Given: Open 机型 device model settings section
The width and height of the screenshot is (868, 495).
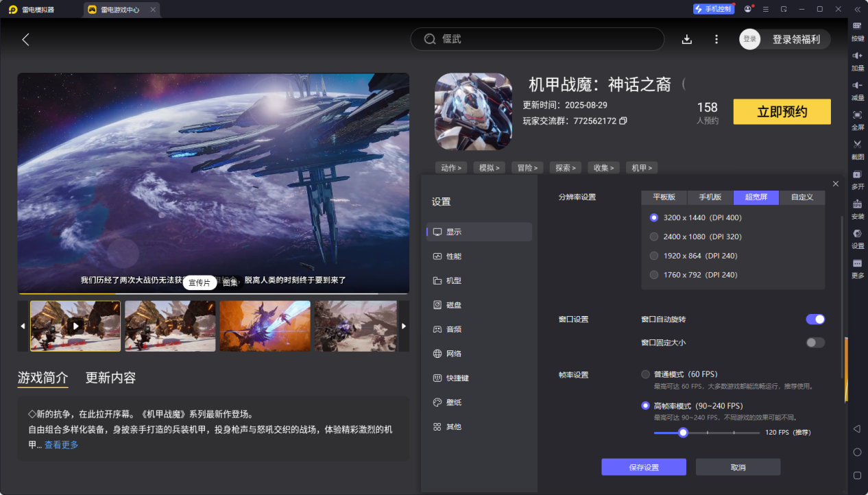Looking at the screenshot, I should [479, 280].
